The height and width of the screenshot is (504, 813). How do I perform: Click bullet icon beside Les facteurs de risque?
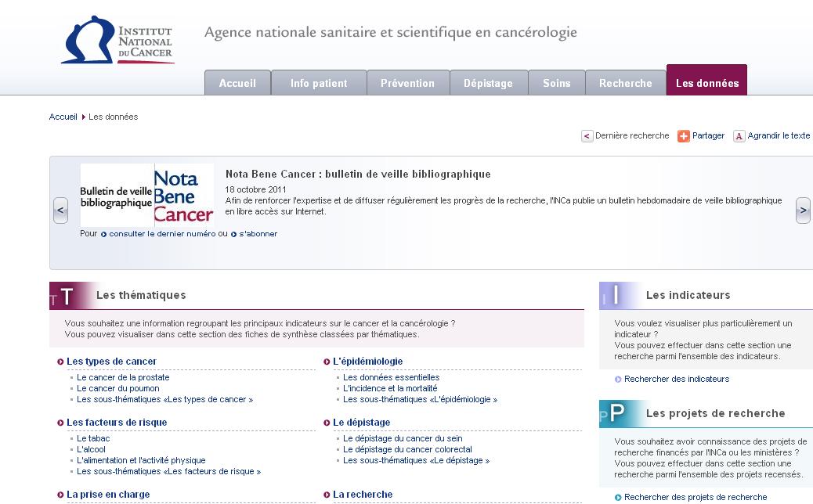[x=60, y=423]
